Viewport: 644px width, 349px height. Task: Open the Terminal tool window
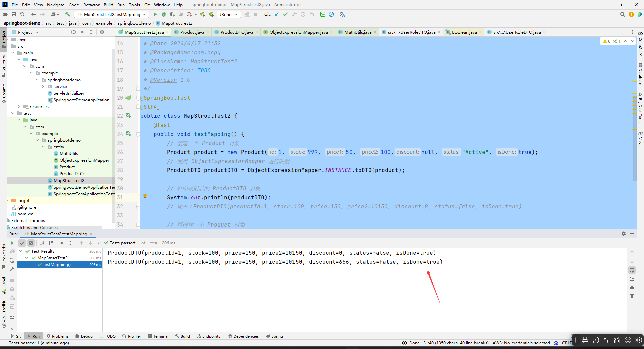pyautogui.click(x=158, y=336)
